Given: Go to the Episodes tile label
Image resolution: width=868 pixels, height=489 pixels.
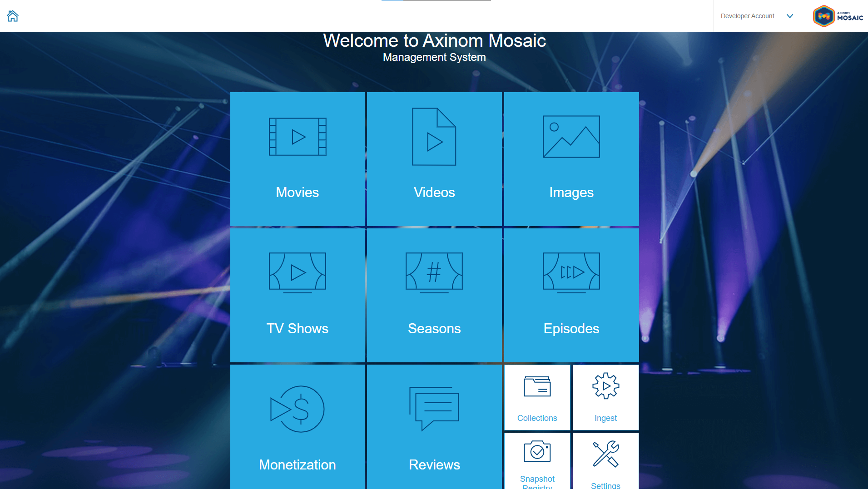Looking at the screenshot, I should click(571, 329).
